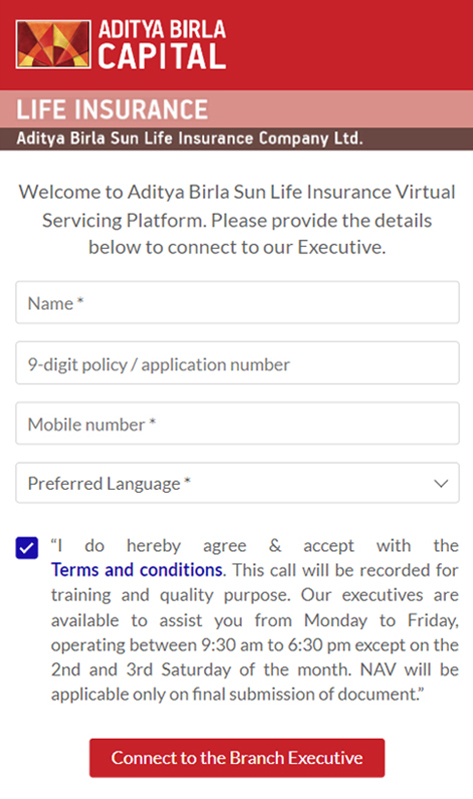This screenshot has width=473, height=799.
Task: Click the ADITYA BIRLA CAPITAL wordmark
Action: (x=162, y=44)
